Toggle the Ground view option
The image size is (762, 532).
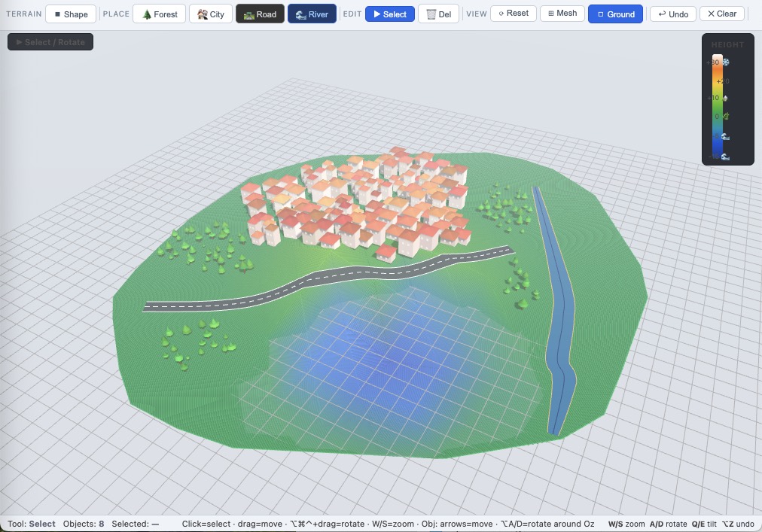(615, 14)
